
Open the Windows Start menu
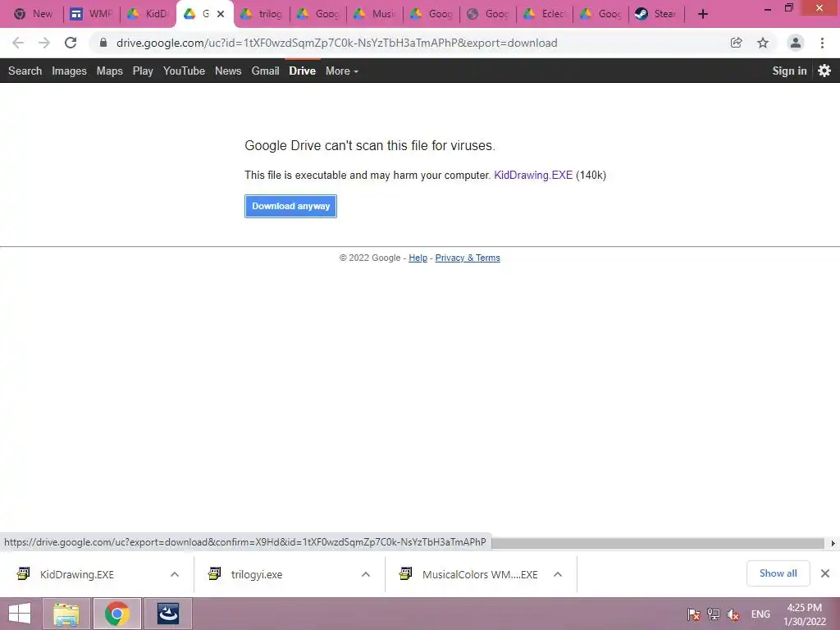coord(20,614)
